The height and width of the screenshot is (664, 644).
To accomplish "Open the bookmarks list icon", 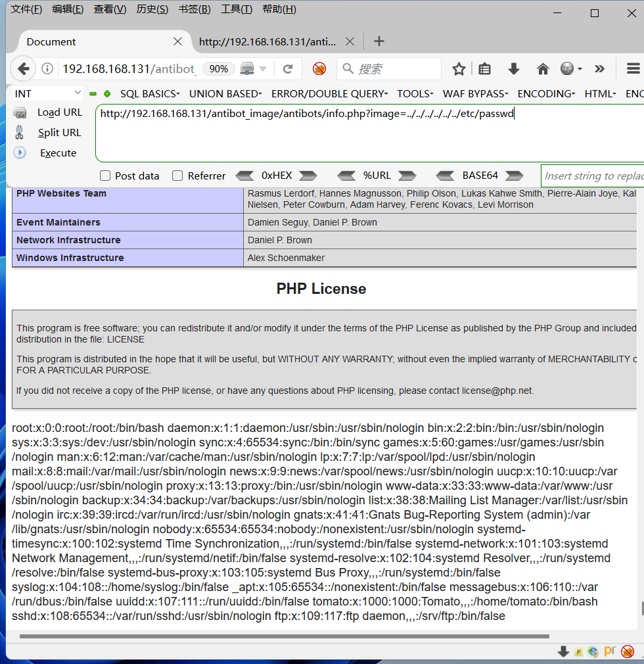I will (485, 68).
